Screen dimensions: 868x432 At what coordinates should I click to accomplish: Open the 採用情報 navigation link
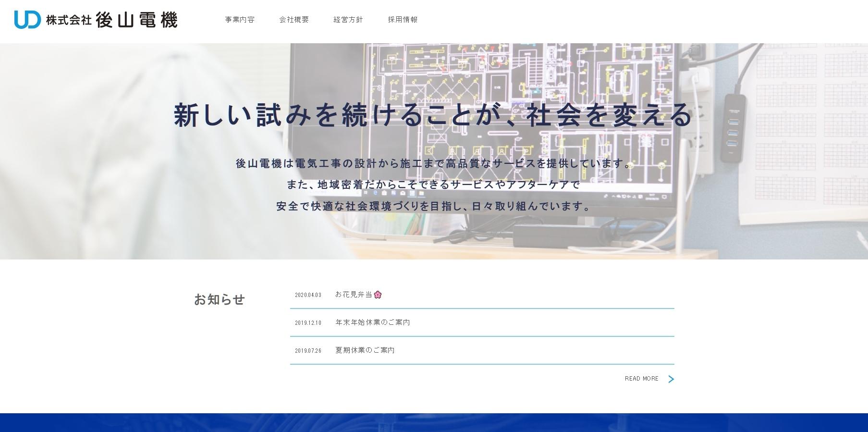pos(403,20)
